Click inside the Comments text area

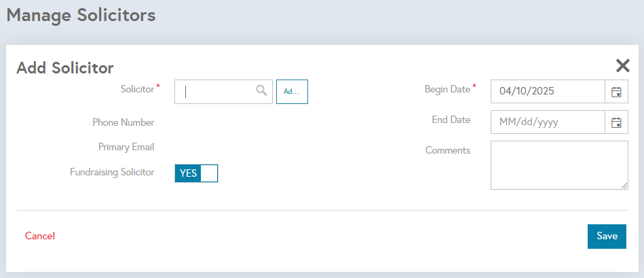click(x=559, y=165)
